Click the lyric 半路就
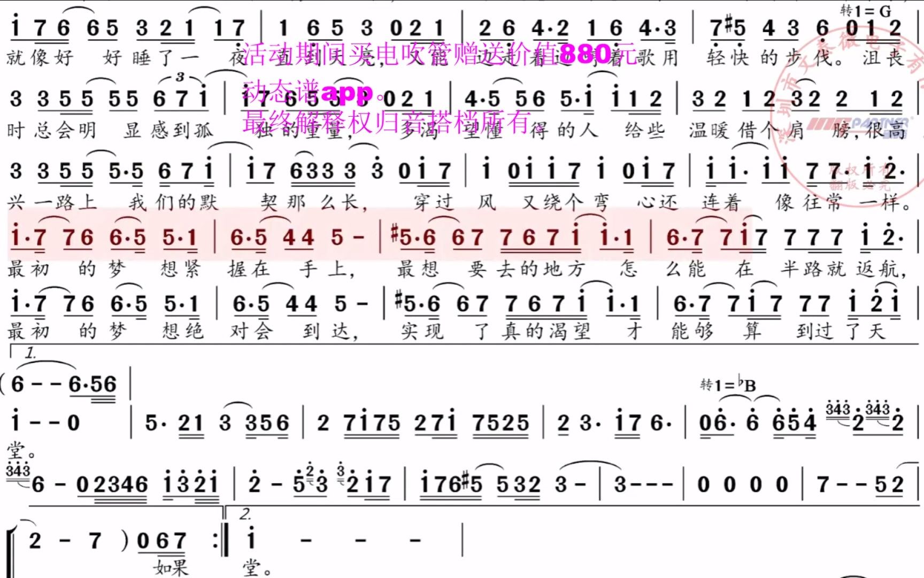 813,269
